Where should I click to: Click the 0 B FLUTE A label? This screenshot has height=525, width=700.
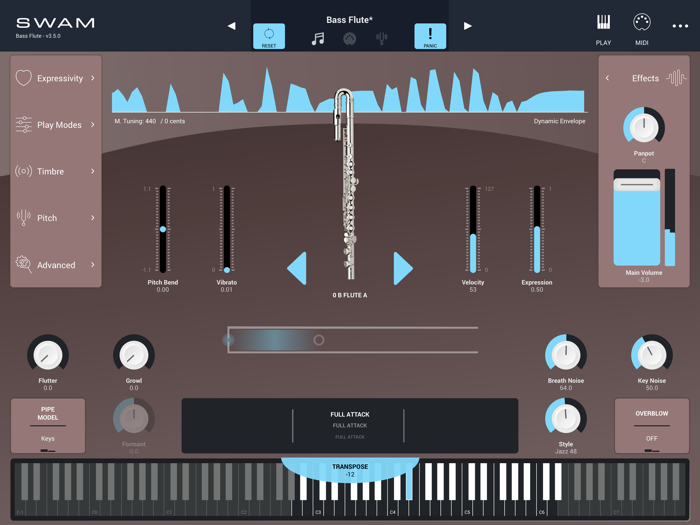(x=350, y=295)
